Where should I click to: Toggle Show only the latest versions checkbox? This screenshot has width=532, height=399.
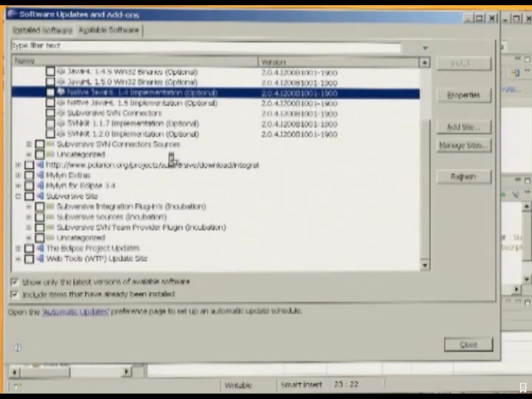coord(14,282)
